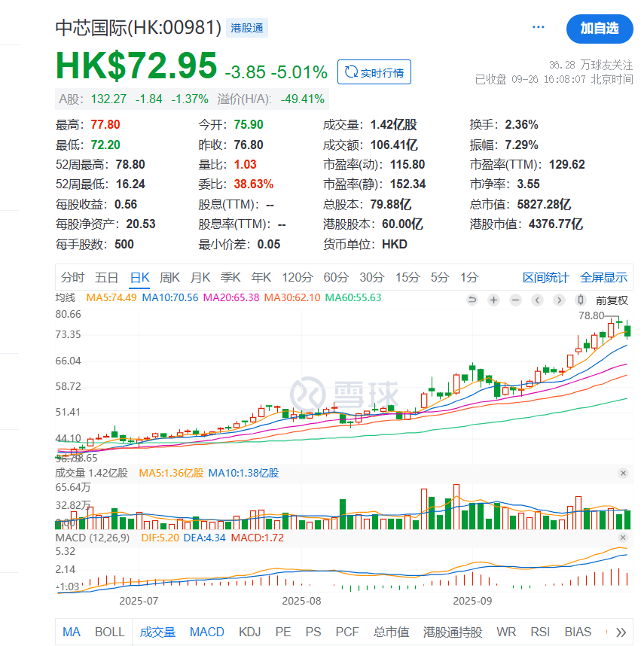
Task: Toggle the PS indicator
Action: (x=313, y=632)
